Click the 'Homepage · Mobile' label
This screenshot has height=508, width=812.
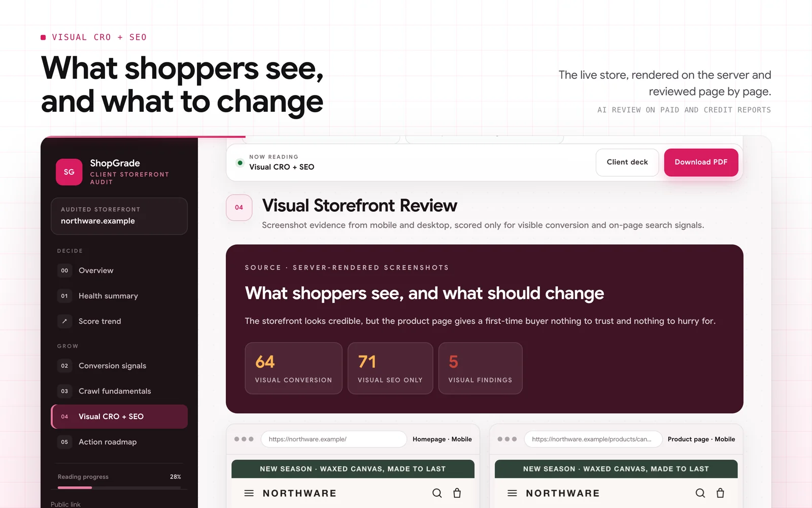pos(442,439)
